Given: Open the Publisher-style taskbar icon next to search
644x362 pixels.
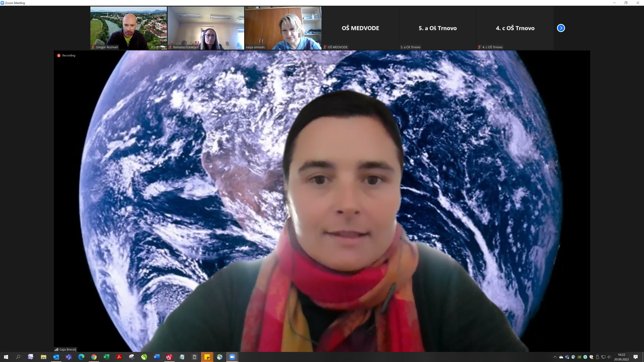Looking at the screenshot, I should click(31, 357).
